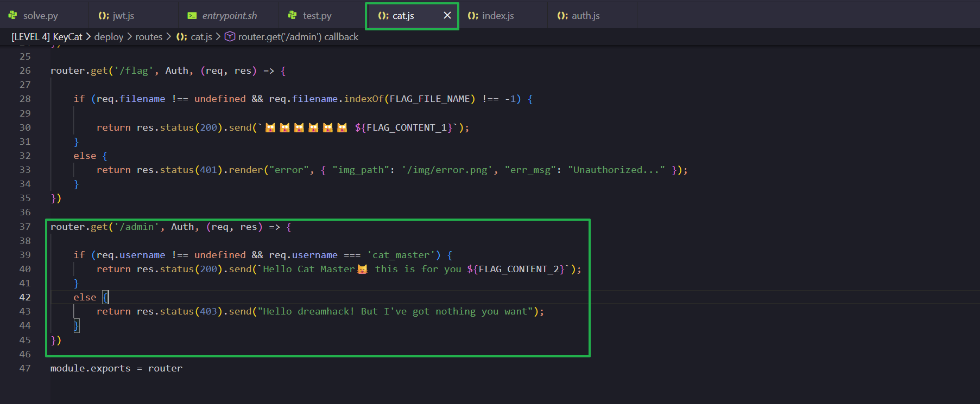Open the solve.py tab
The image size is (980, 404).
[x=40, y=16]
